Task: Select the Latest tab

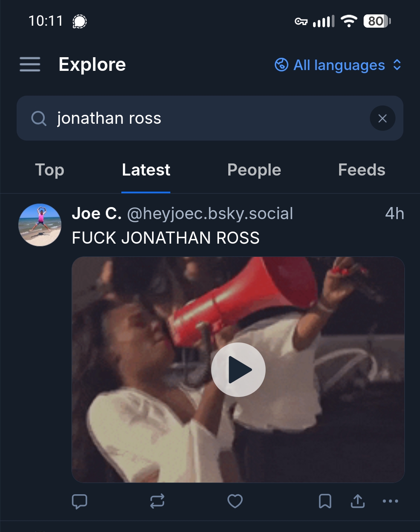Action: (x=146, y=170)
